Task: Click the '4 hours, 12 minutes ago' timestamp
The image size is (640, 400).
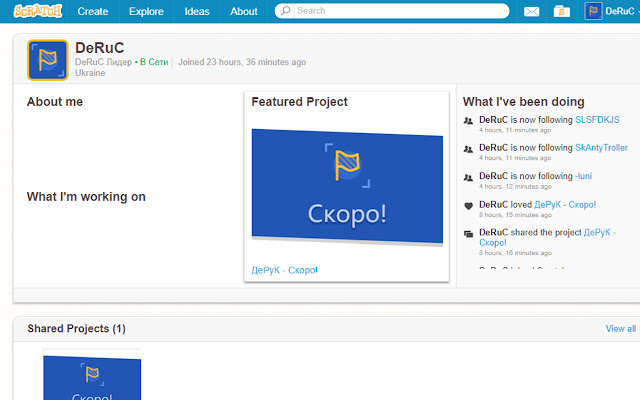Action: tap(515, 187)
